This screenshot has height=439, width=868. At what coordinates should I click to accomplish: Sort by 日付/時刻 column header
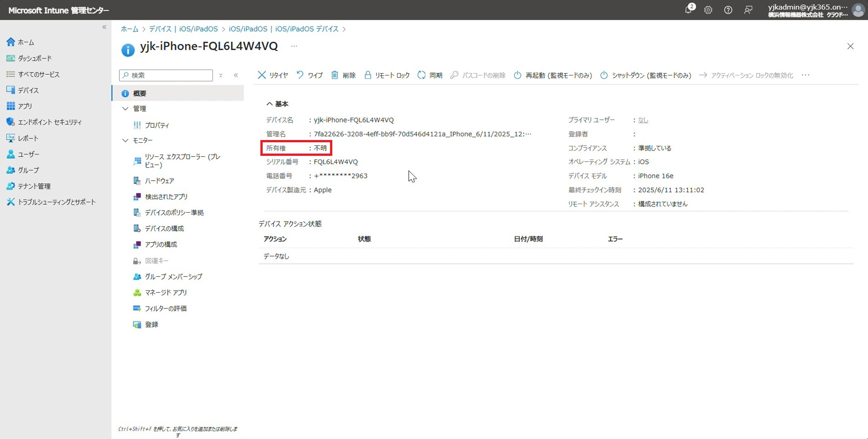[528, 239]
